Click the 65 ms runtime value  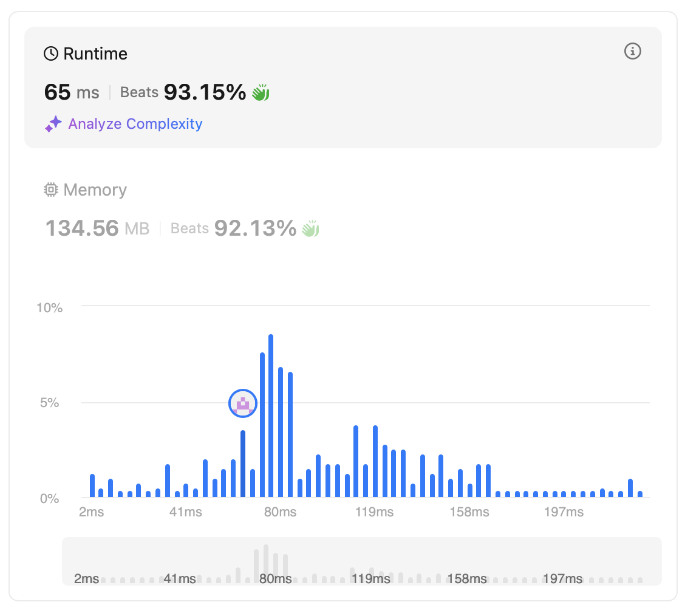71,92
